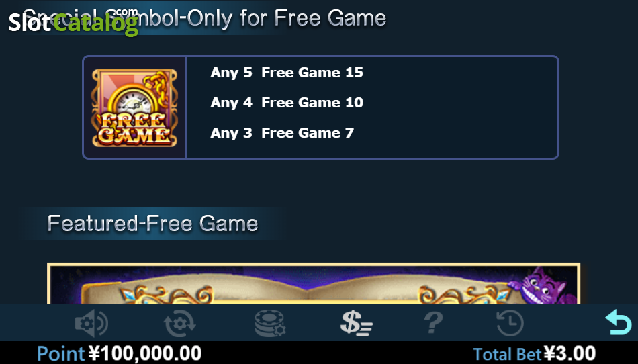Click the Free Game pocket watch symbol

coord(134,107)
